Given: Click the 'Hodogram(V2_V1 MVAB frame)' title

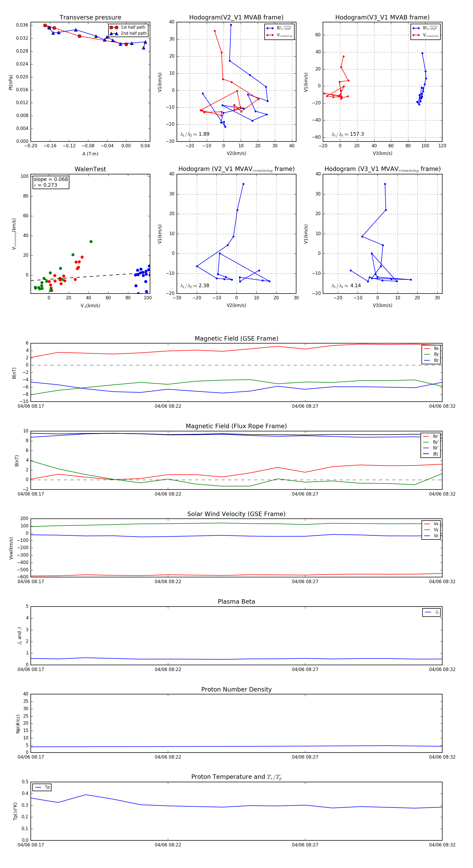Looking at the screenshot, I should point(236,18).
